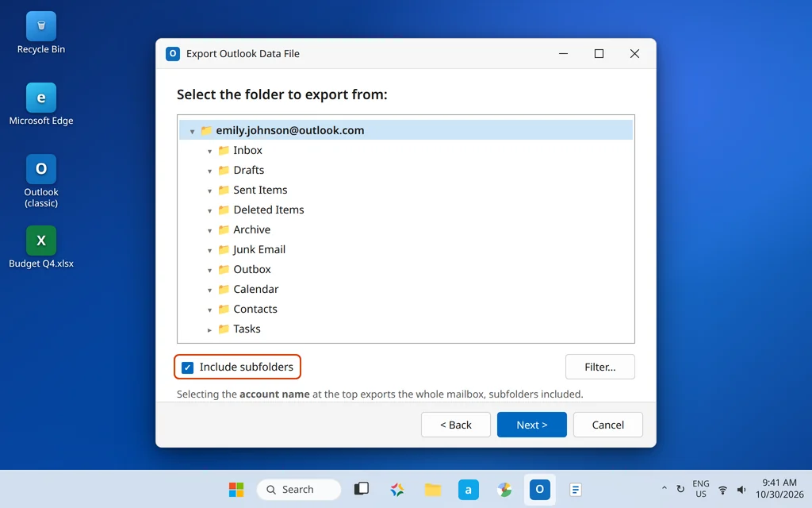Click the Outlook icon in dialog title bar
The width and height of the screenshot is (812, 508).
(x=172, y=53)
